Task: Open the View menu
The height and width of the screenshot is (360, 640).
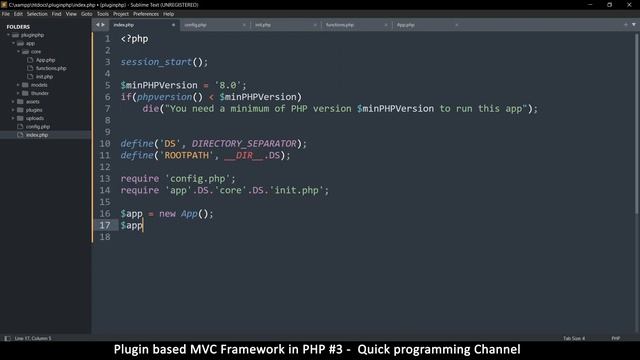Action: pos(71,14)
